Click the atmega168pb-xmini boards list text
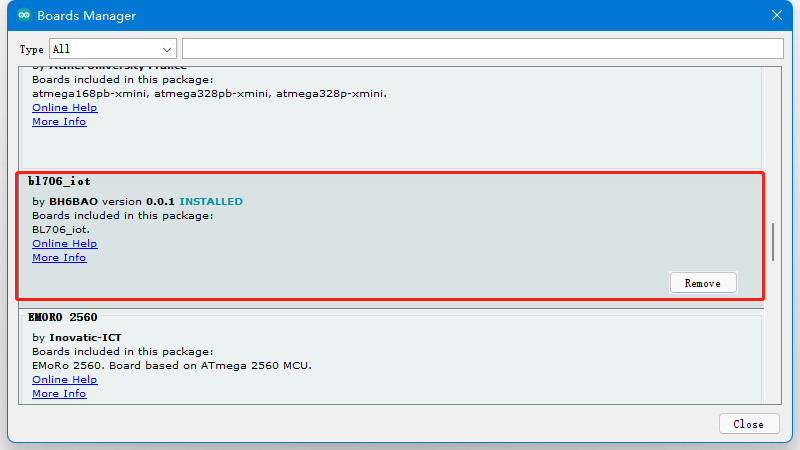This screenshot has width=800, height=450. [209, 94]
